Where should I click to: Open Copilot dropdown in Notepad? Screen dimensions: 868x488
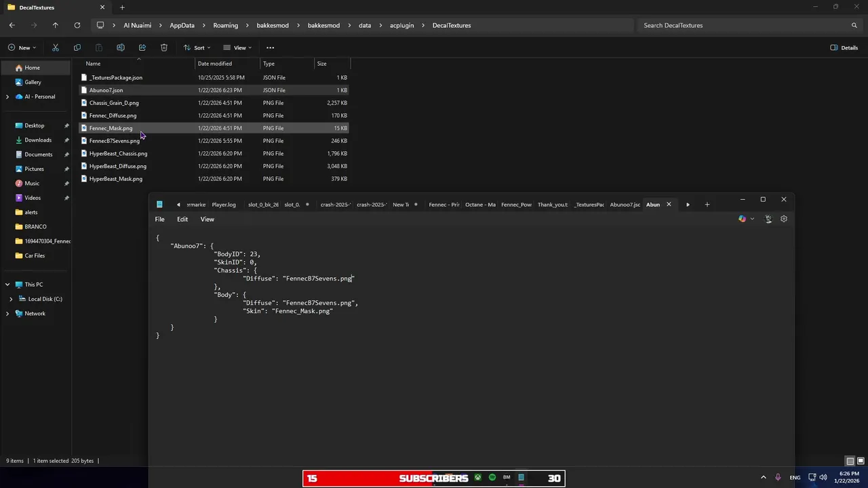coord(751,219)
